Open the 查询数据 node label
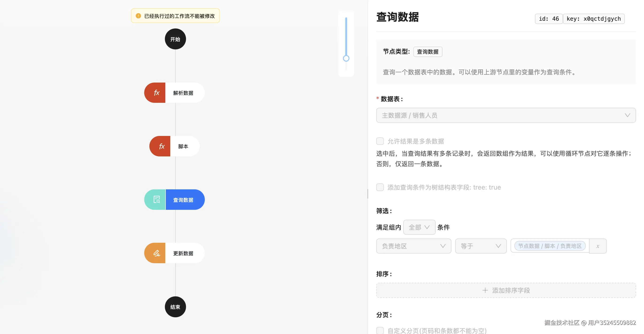 183,200
